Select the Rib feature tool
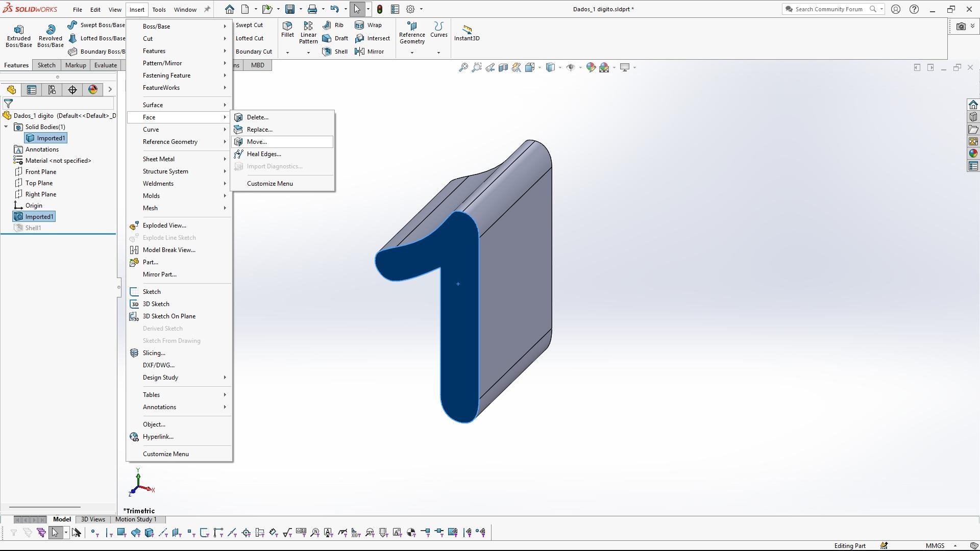The width and height of the screenshot is (980, 551). click(x=333, y=25)
